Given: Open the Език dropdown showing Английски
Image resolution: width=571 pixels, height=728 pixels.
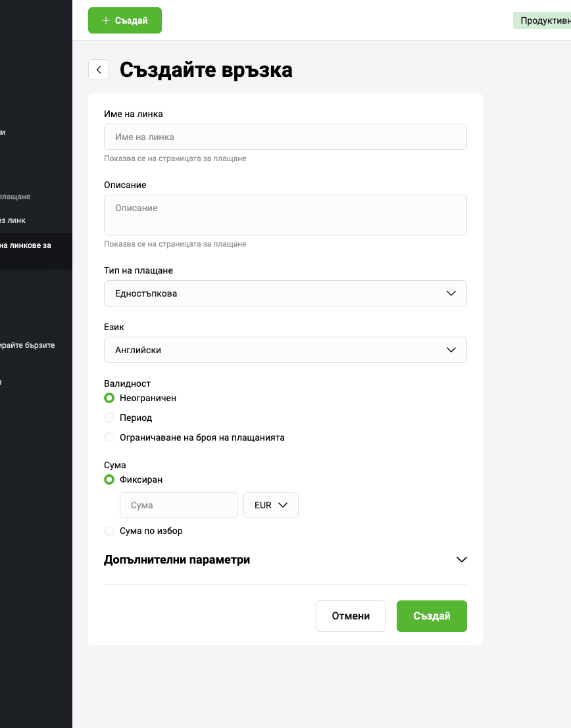Looking at the screenshot, I should tap(285, 350).
